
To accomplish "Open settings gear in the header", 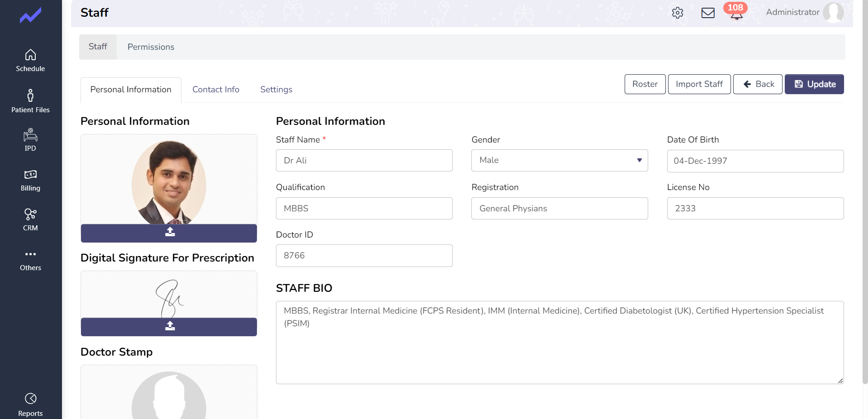I will (x=677, y=13).
